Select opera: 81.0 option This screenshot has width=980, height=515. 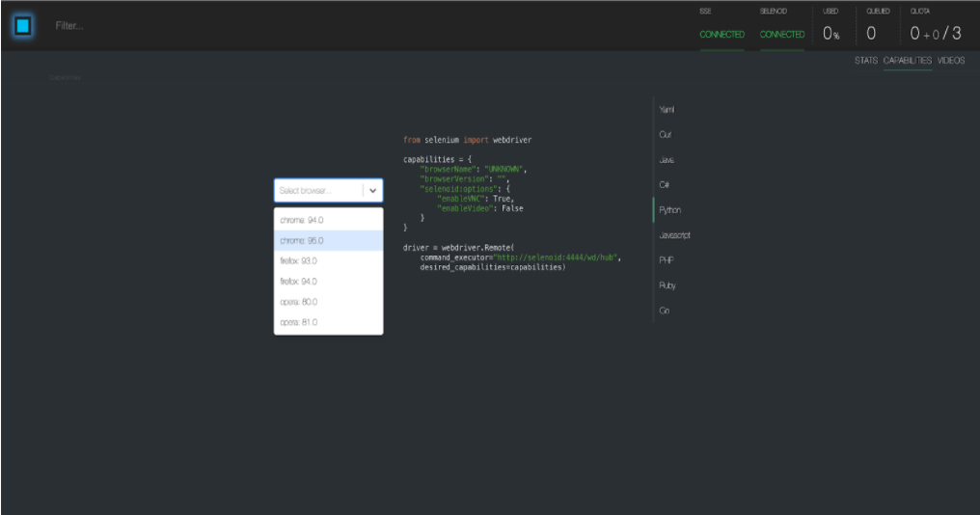(x=328, y=322)
